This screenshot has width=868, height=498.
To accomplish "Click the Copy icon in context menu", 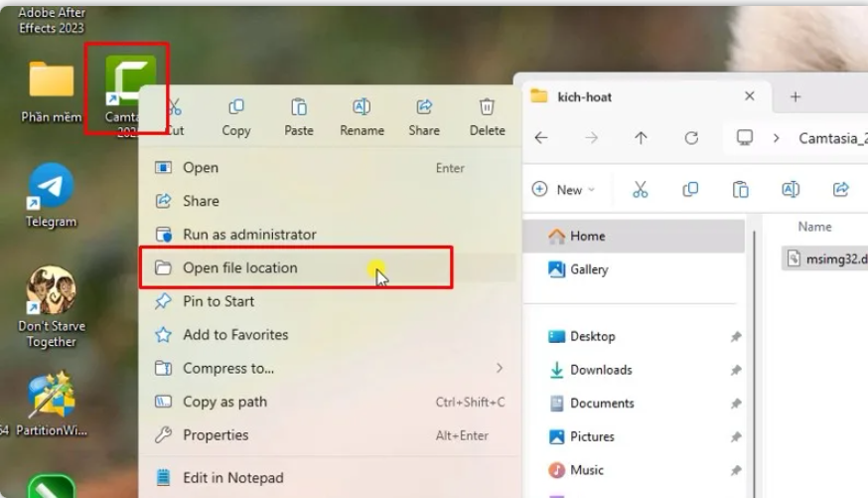I will click(236, 107).
